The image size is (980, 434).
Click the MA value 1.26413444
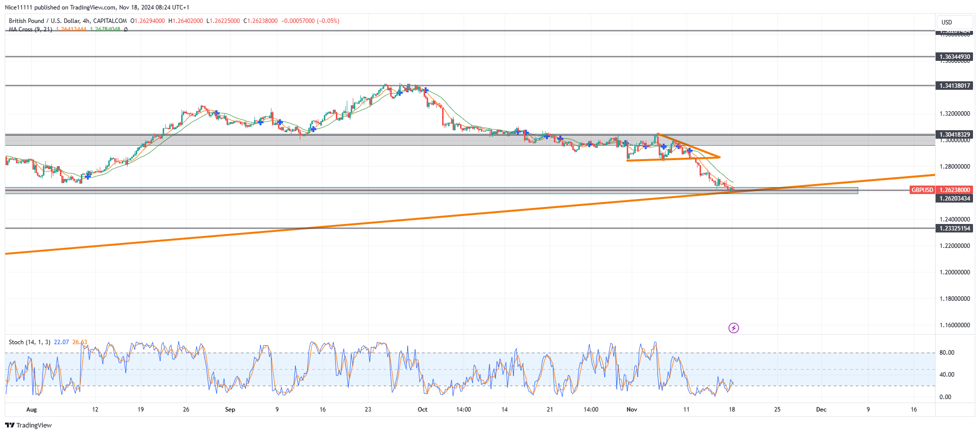coord(71,29)
